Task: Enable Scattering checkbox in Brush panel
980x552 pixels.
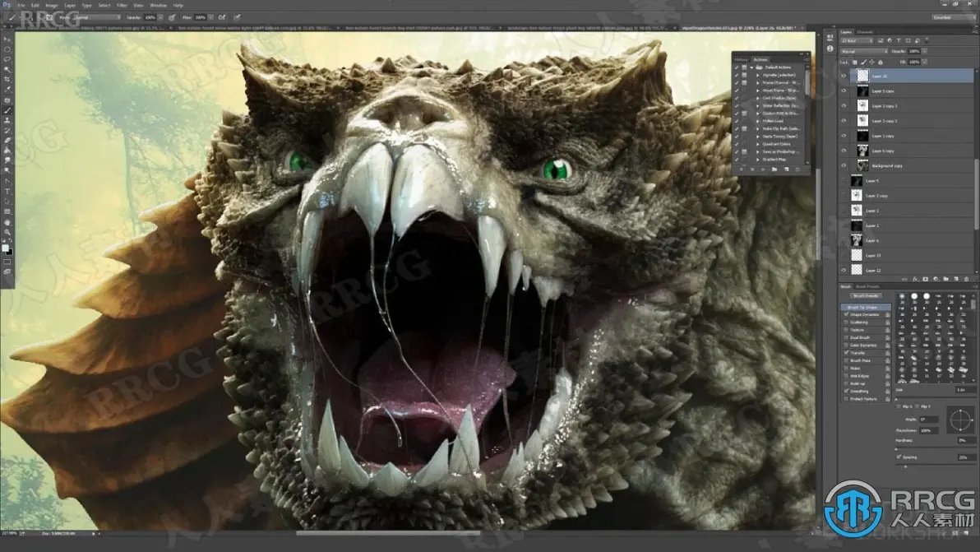Action: point(846,322)
